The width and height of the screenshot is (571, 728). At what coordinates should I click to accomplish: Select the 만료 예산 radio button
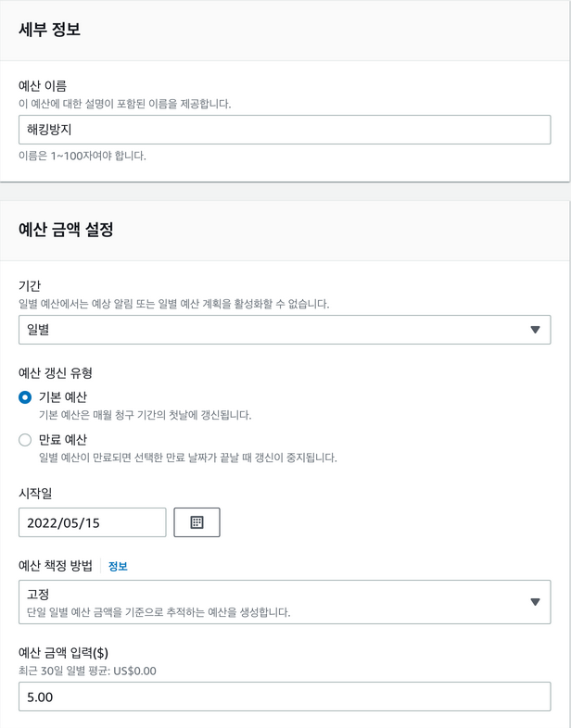(x=25, y=440)
